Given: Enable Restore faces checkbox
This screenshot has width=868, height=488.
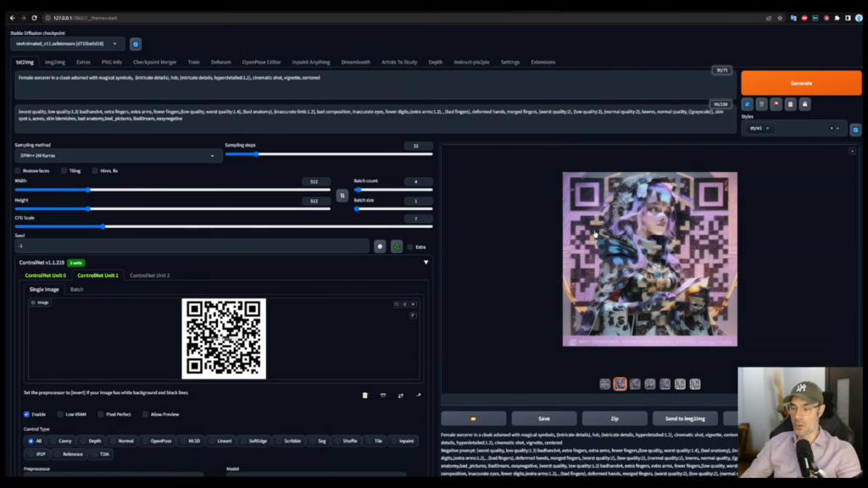Looking at the screenshot, I should click(x=19, y=171).
